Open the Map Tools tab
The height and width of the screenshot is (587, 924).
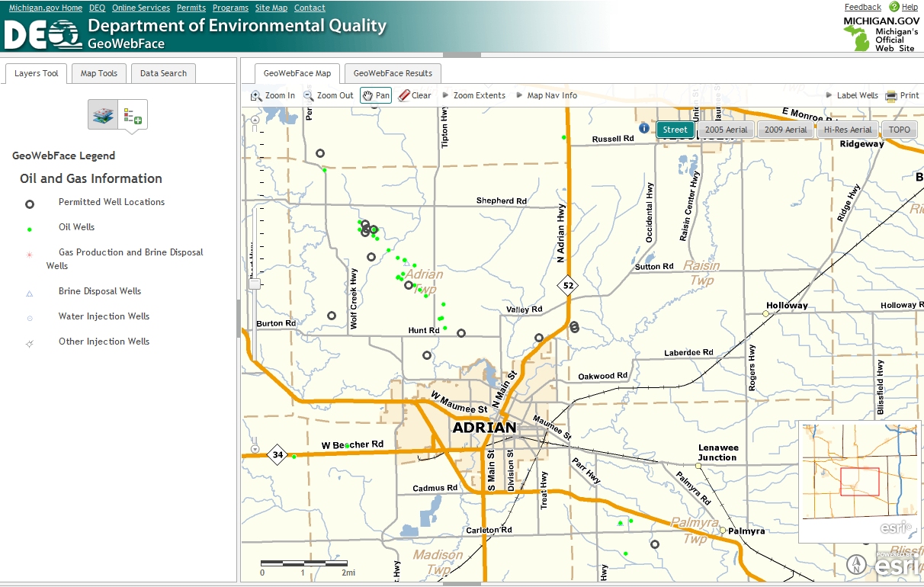[99, 73]
